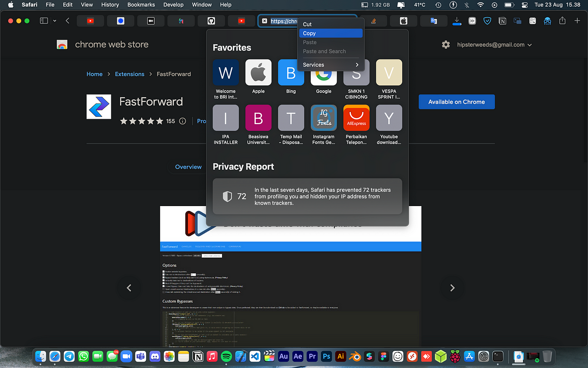Image resolution: width=588 pixels, height=368 pixels.
Task: Open Finder from the Dock
Action: click(41, 356)
